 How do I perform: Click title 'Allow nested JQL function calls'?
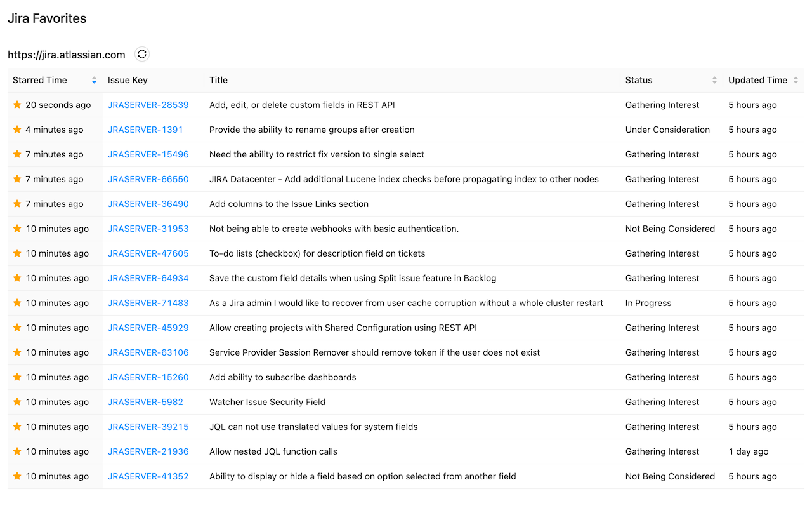(x=273, y=451)
